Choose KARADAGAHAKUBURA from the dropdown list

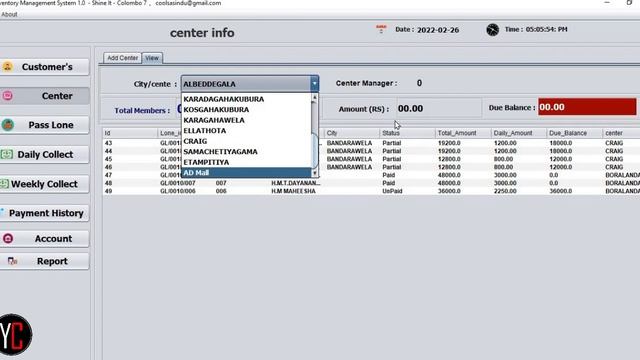[247, 99]
